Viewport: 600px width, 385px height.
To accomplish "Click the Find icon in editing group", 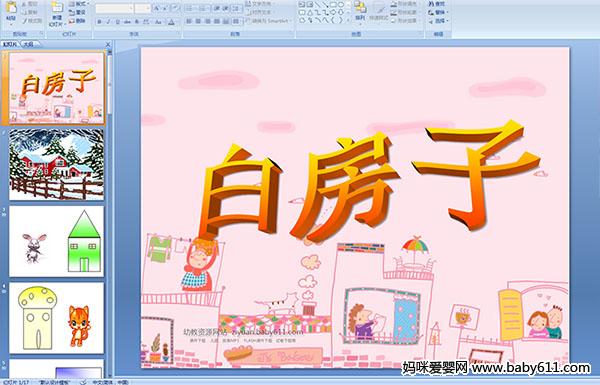I will coord(437,4).
